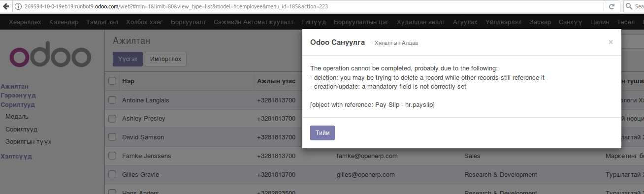Viewport: 644px width, 194px height.
Task: Open the Календар menu
Action: [x=64, y=22]
